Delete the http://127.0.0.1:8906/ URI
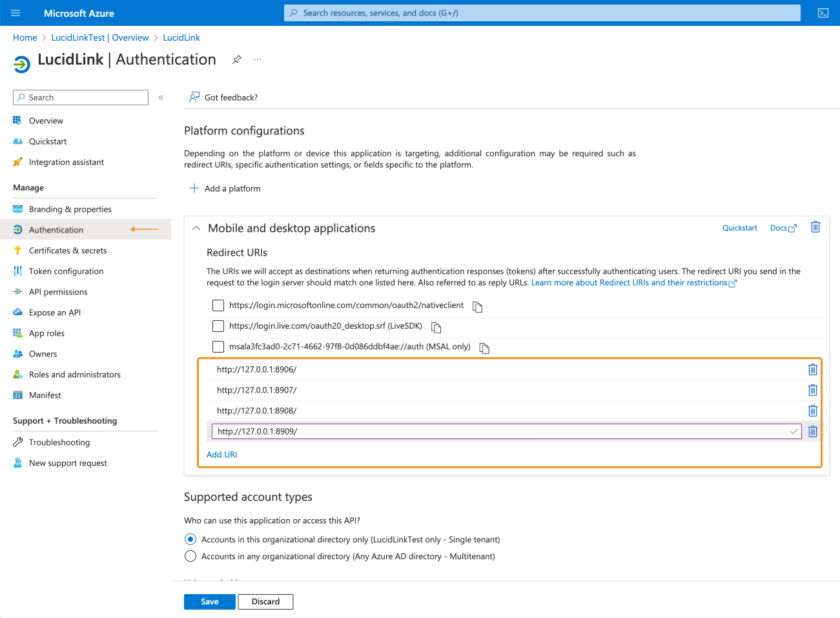The image size is (840, 618). point(813,369)
